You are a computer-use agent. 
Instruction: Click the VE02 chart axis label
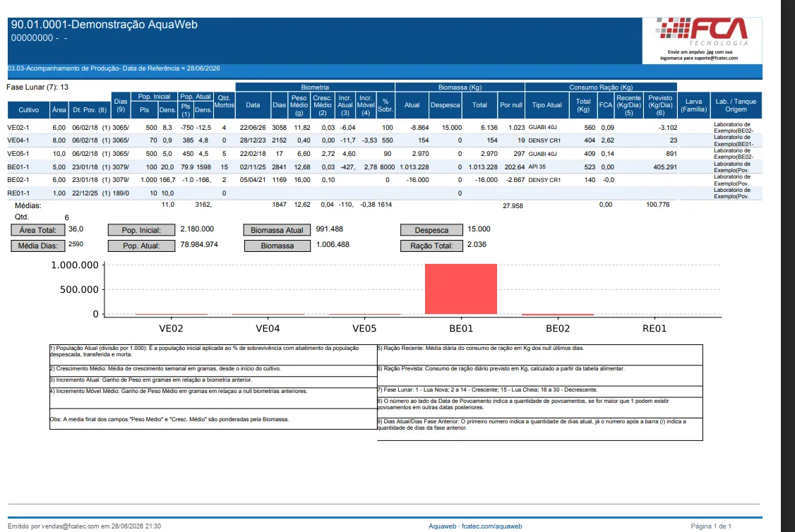(x=171, y=328)
